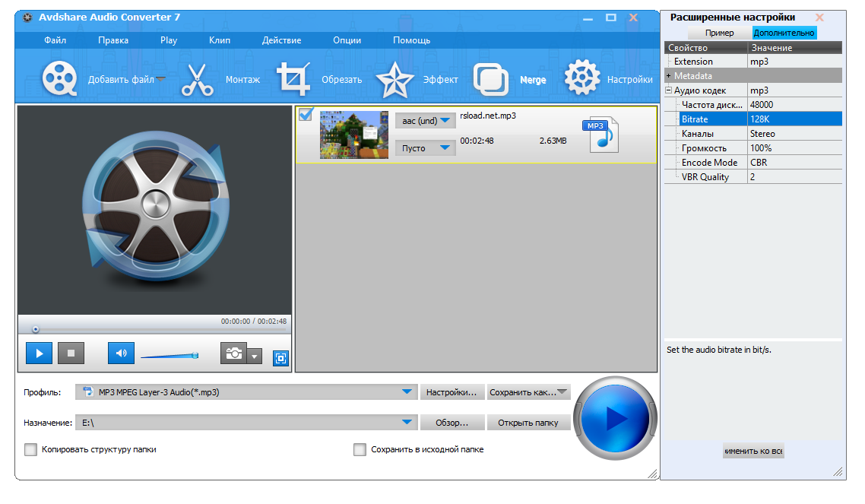
Task: Collapse the Аудио кодек section
Action: (x=669, y=90)
